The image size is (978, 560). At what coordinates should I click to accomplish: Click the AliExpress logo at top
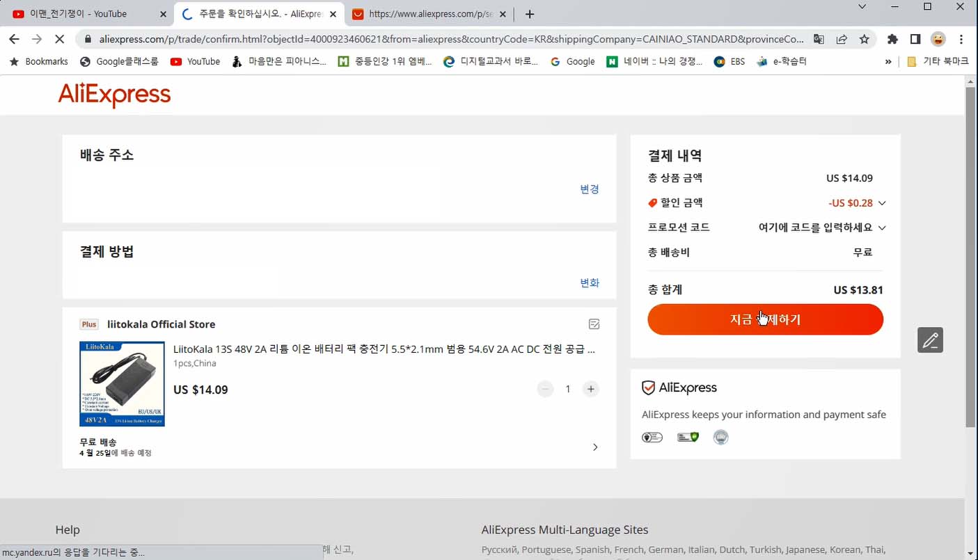click(x=114, y=95)
